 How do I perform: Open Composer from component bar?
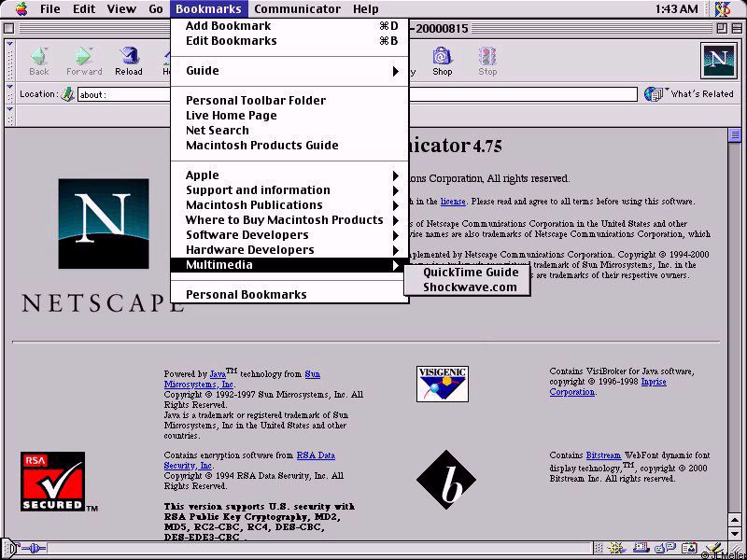(x=713, y=549)
